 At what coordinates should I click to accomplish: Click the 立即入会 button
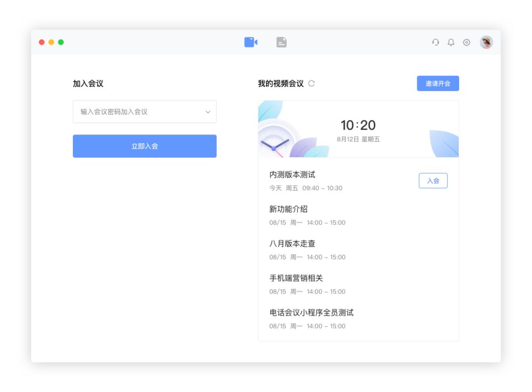click(144, 146)
